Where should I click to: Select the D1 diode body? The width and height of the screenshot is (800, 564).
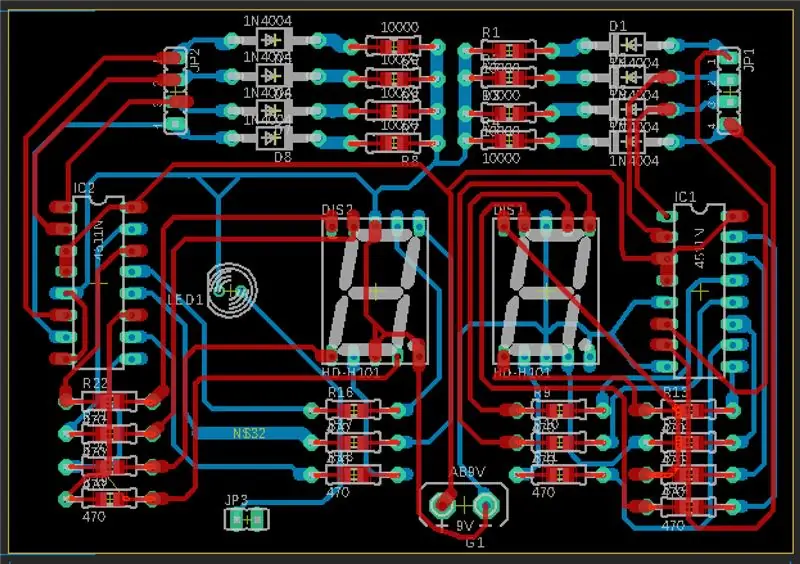(x=628, y=46)
